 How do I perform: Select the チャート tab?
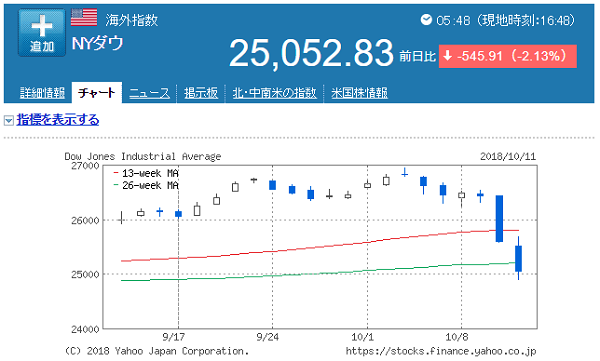click(97, 93)
